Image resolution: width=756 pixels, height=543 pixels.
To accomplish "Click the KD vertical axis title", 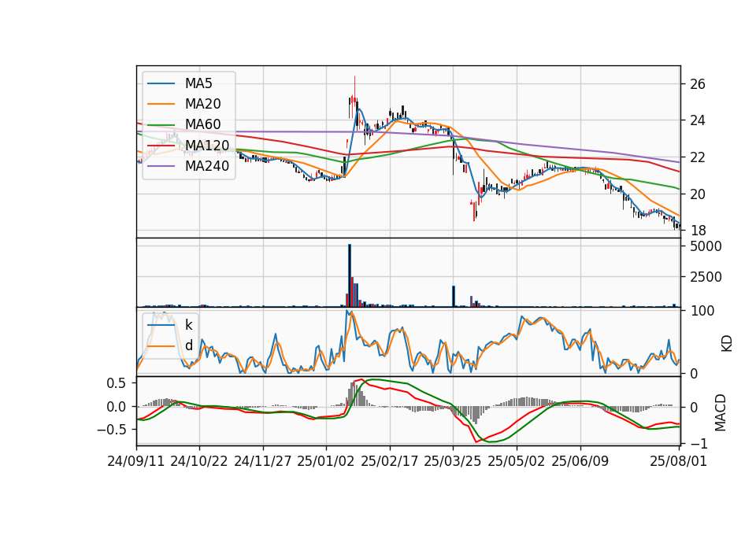I will [726, 343].
